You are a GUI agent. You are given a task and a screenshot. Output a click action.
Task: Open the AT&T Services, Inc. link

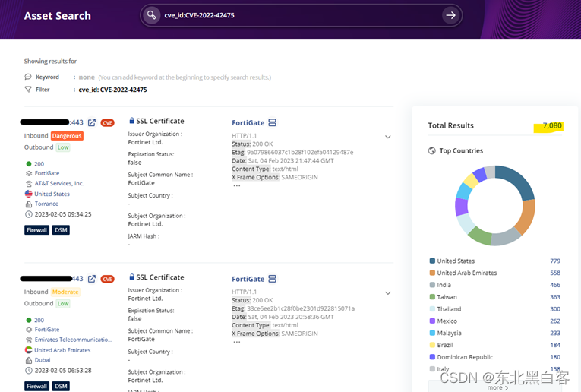(59, 183)
